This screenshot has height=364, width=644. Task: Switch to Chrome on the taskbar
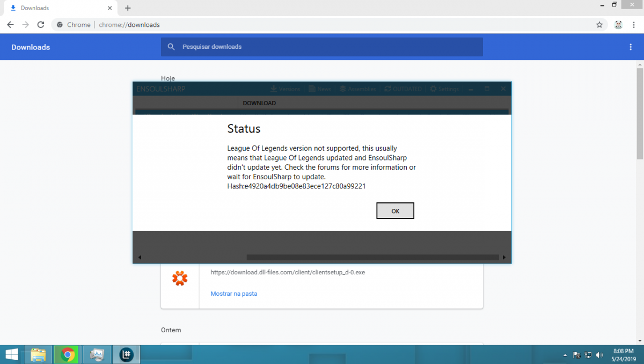(68, 354)
